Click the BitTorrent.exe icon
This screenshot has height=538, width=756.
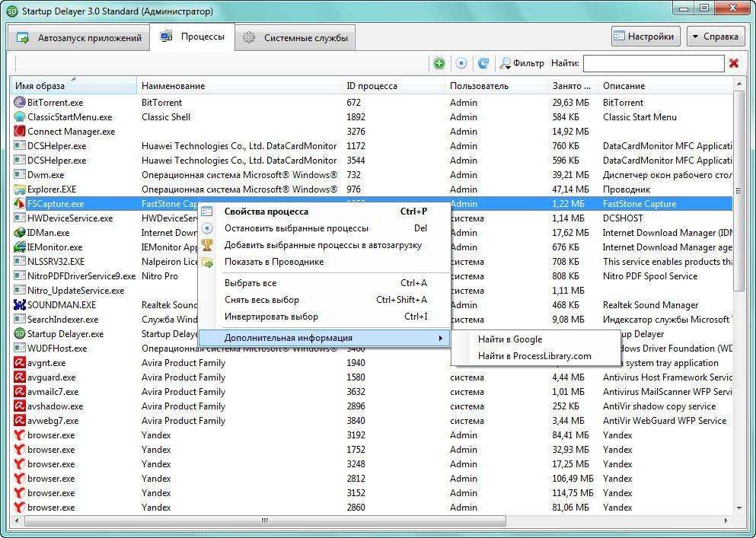coord(19,102)
